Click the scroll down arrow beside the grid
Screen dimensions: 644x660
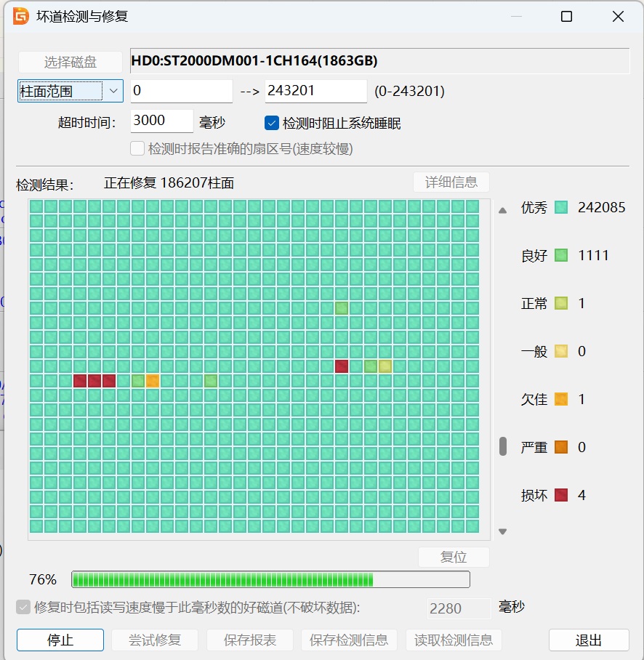pyautogui.click(x=502, y=531)
